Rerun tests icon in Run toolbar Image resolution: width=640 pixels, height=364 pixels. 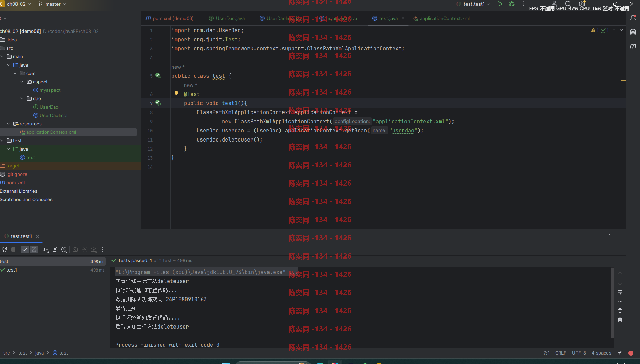[4, 249]
